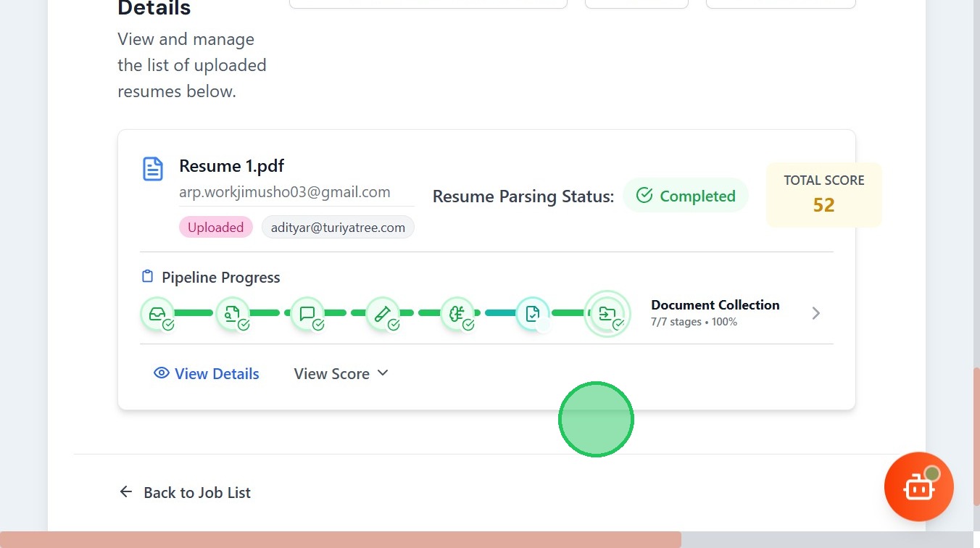
Task: Select the chat bubble pipeline stage
Action: tap(307, 314)
